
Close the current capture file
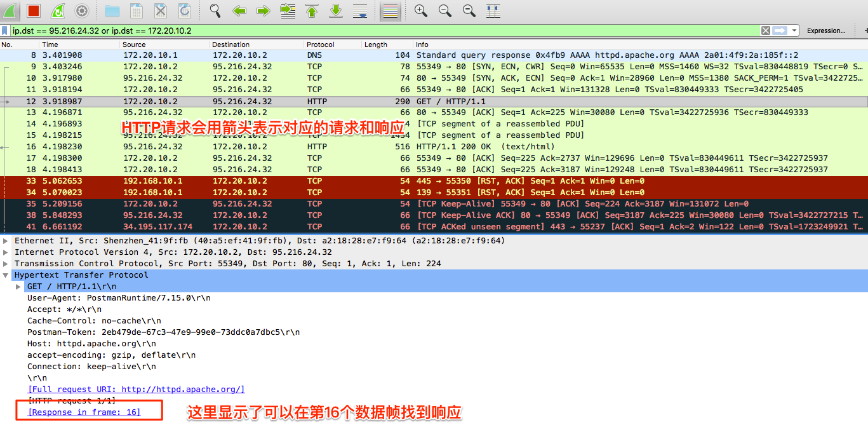click(x=160, y=10)
